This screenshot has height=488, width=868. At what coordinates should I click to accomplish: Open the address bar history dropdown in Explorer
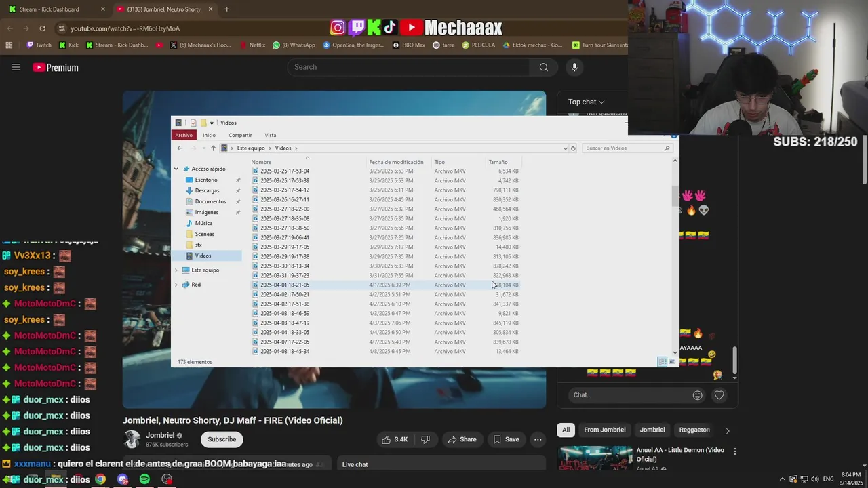566,148
